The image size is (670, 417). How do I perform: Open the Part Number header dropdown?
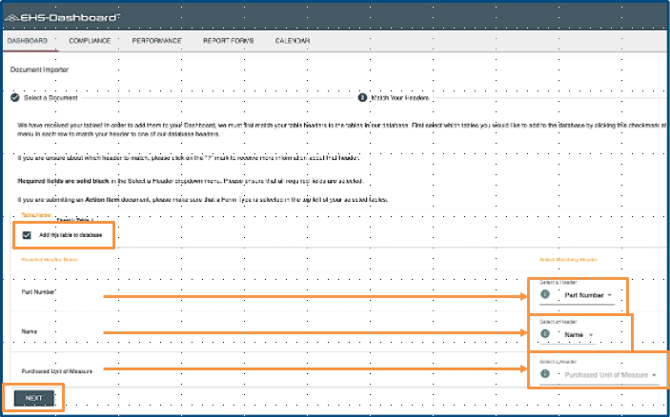[x=587, y=296]
